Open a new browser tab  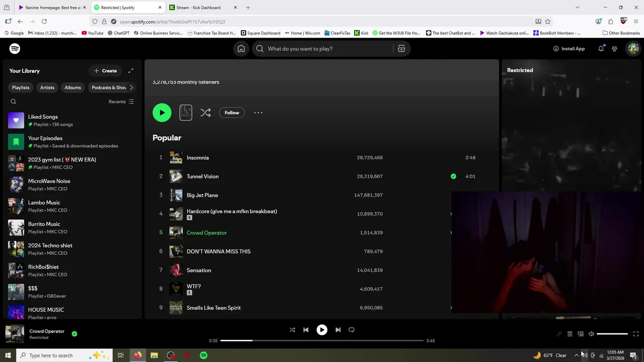248,8
